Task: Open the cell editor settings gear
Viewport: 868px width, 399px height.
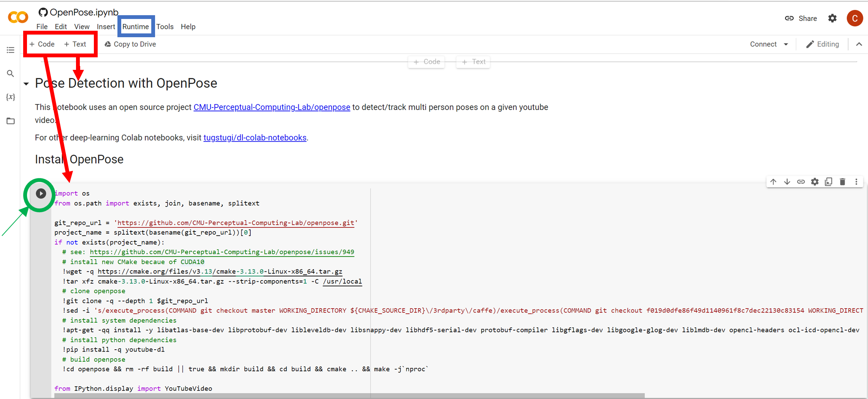Action: [815, 182]
